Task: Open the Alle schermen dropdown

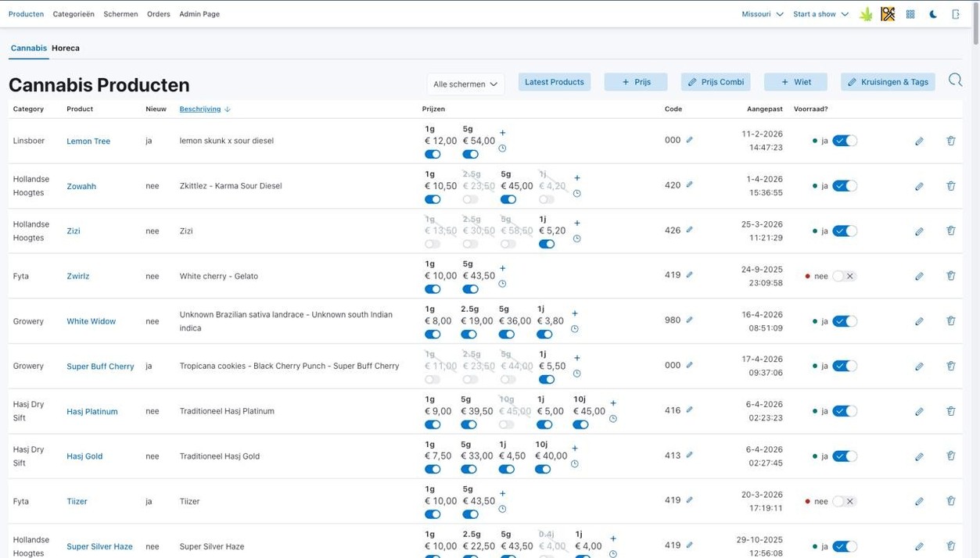Action: (x=465, y=84)
